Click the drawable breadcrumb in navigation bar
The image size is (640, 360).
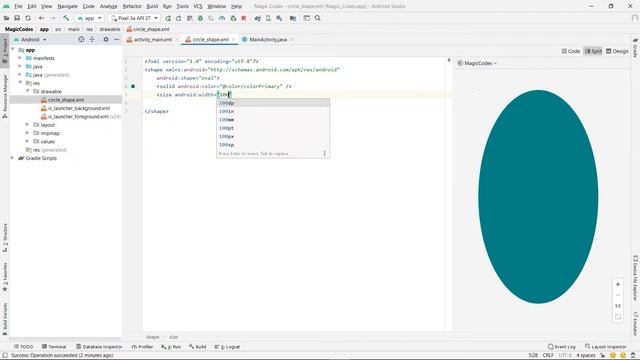pyautogui.click(x=110, y=29)
